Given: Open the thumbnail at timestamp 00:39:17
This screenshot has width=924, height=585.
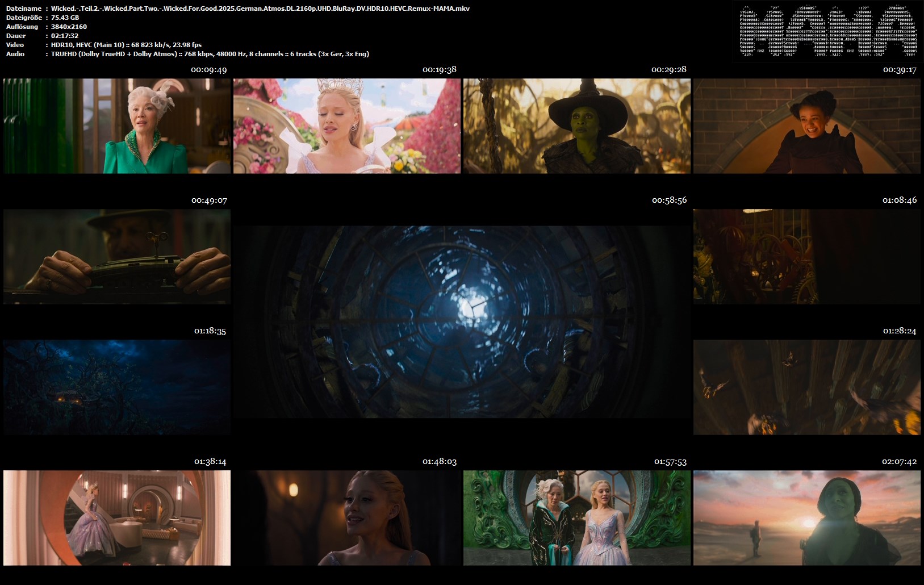Looking at the screenshot, I should pyautogui.click(x=807, y=126).
